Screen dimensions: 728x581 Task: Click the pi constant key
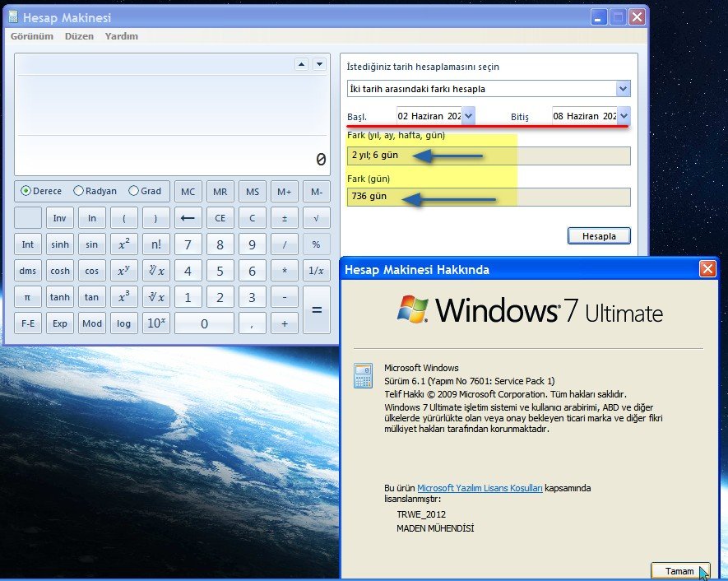[28, 297]
